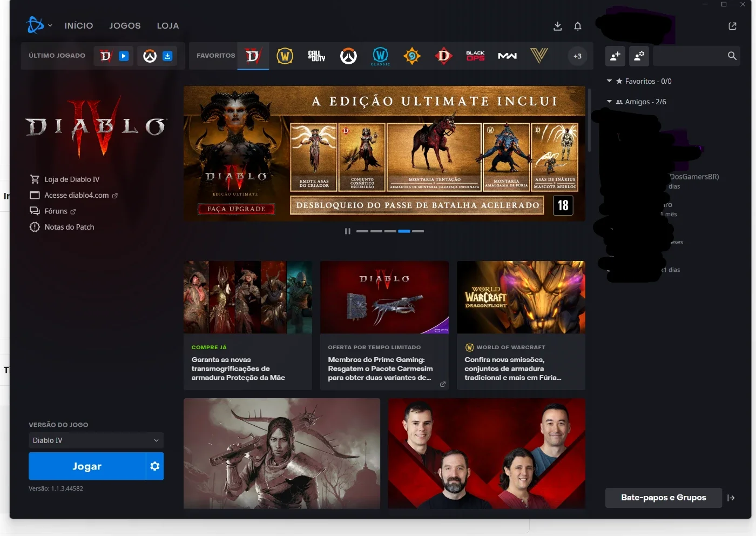Jump to second carousel slide indicator

point(376,231)
